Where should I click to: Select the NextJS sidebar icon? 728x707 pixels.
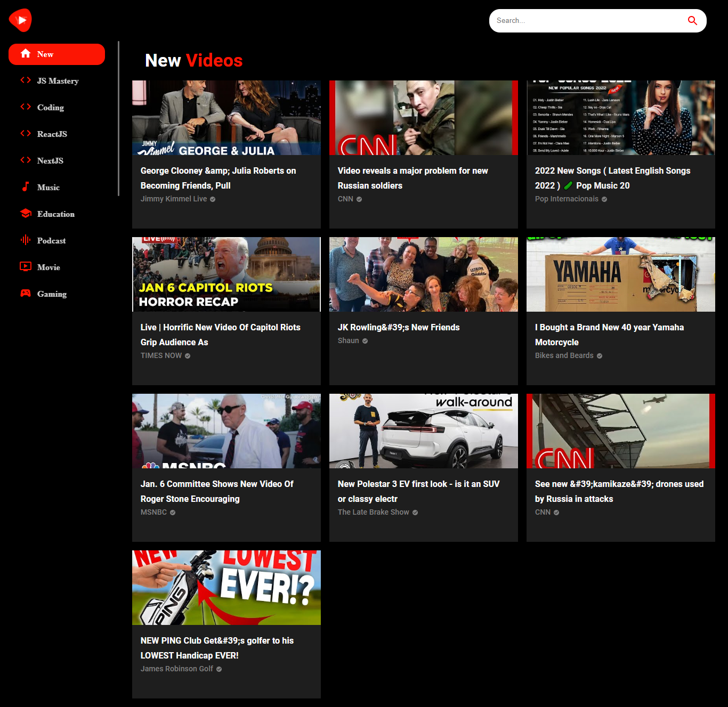point(26,160)
